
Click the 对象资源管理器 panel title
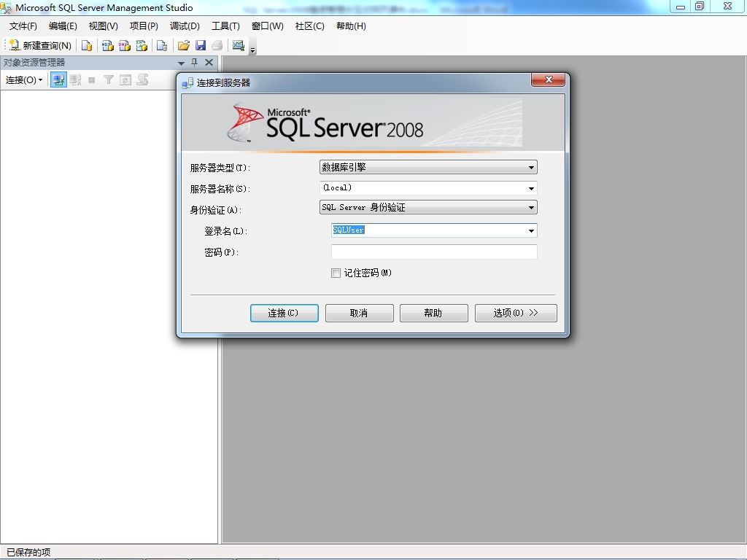tap(34, 63)
